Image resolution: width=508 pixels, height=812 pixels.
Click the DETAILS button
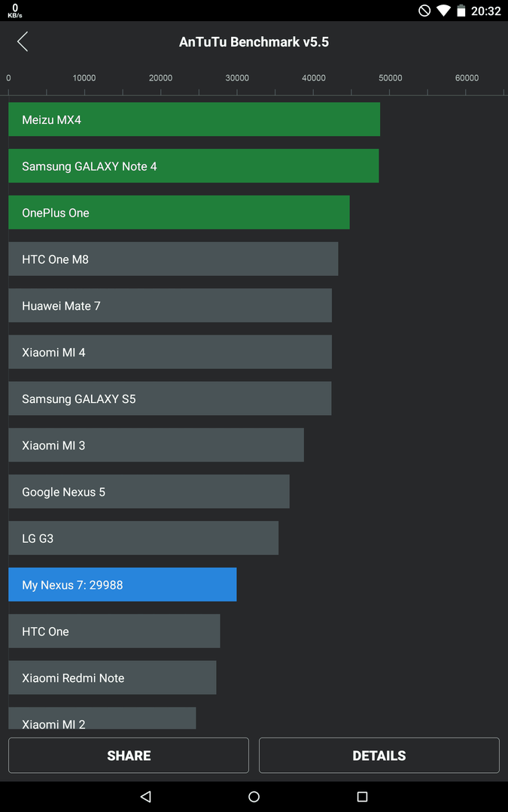click(379, 756)
